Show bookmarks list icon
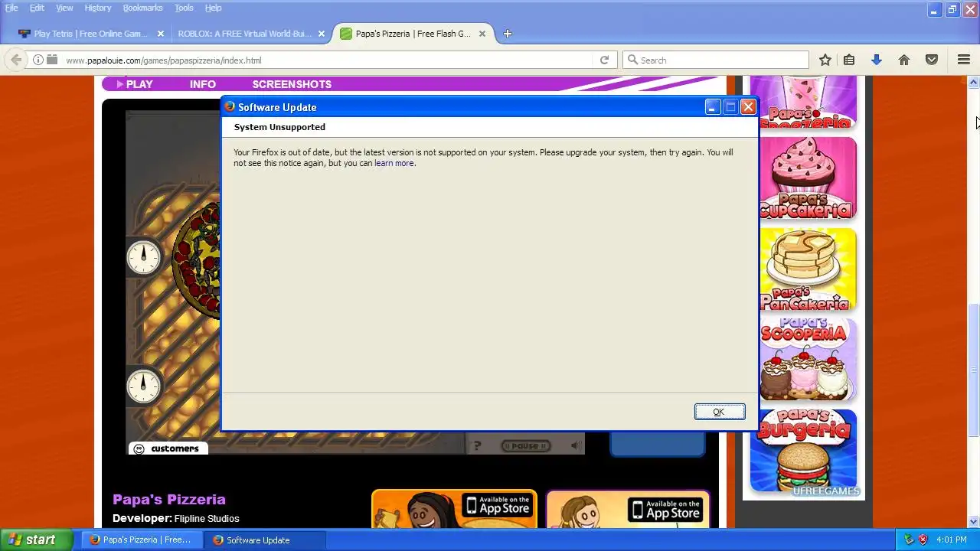 (849, 60)
